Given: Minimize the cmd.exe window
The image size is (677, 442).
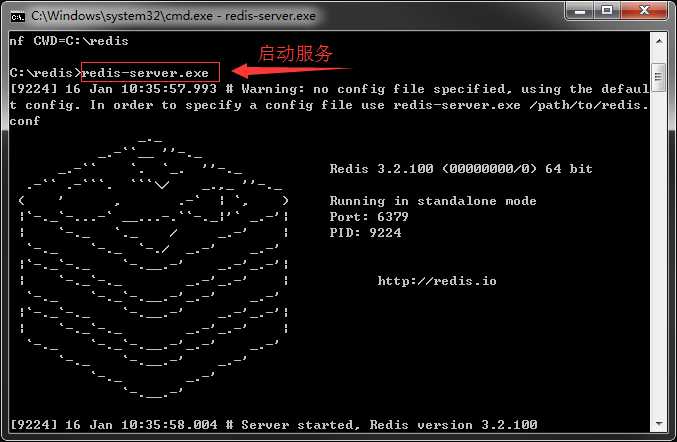Looking at the screenshot, I should point(579,11).
